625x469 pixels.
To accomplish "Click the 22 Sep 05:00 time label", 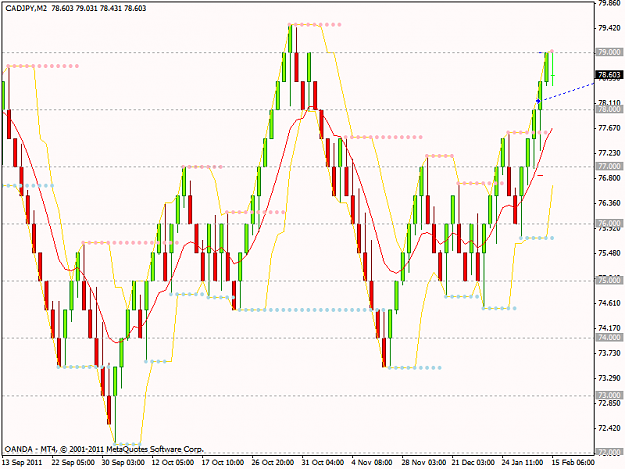I will click(73, 462).
